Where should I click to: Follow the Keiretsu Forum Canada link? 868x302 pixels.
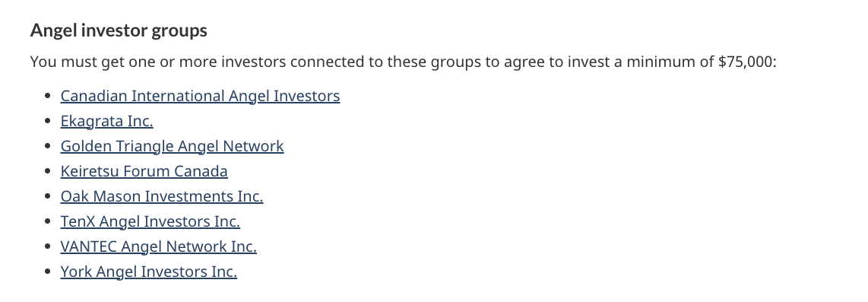[144, 171]
